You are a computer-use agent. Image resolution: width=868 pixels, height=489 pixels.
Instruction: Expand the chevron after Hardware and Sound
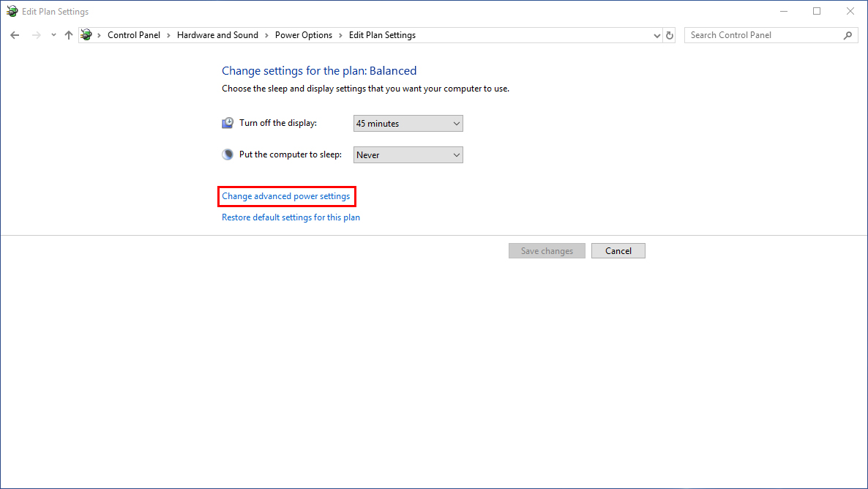(x=267, y=35)
